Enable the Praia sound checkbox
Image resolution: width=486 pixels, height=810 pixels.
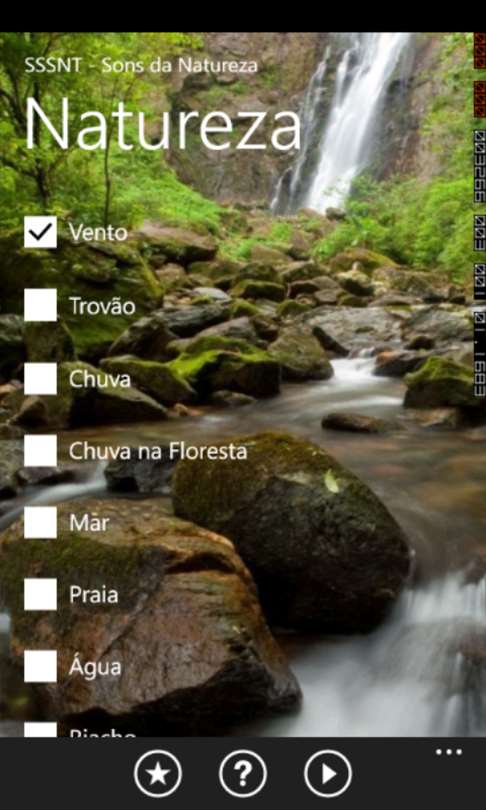pos(40,594)
